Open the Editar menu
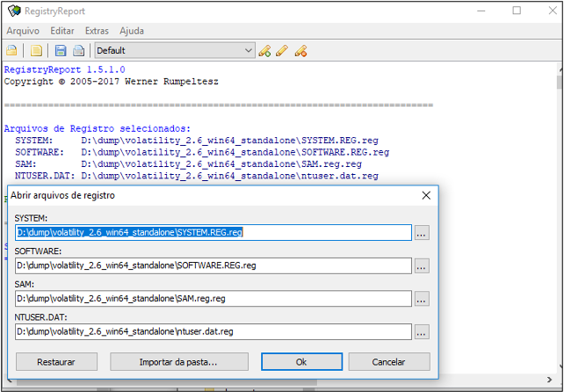 pyautogui.click(x=62, y=31)
